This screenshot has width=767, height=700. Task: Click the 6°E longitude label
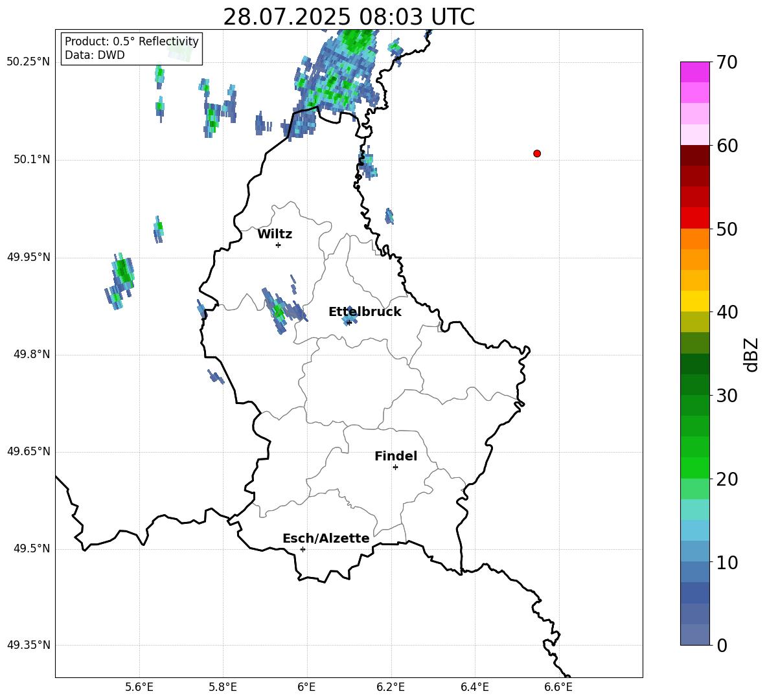click(x=306, y=687)
